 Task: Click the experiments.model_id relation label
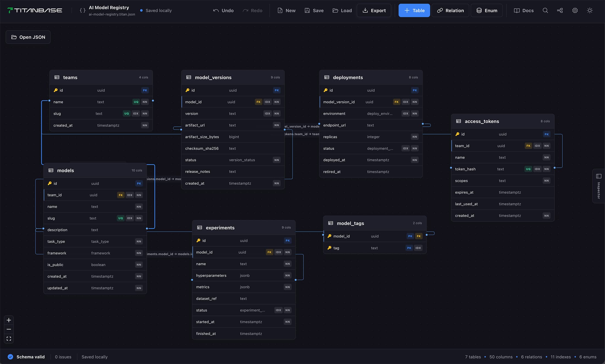[169, 254]
